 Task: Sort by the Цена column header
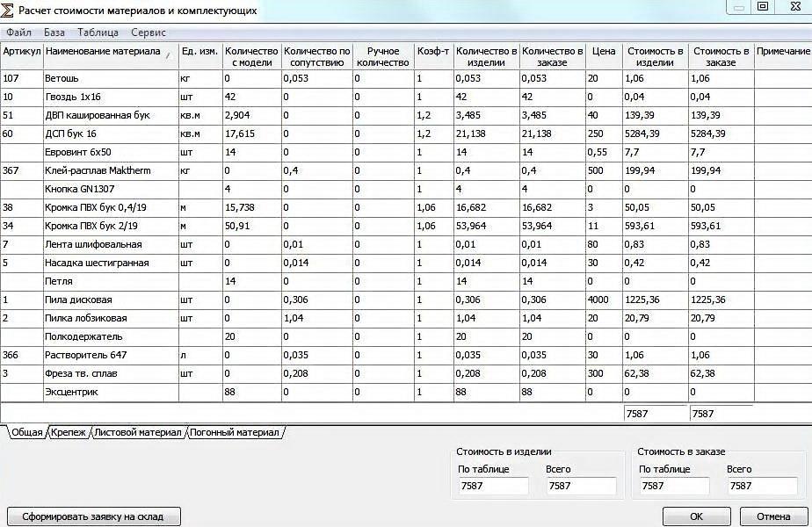pyautogui.click(x=604, y=56)
